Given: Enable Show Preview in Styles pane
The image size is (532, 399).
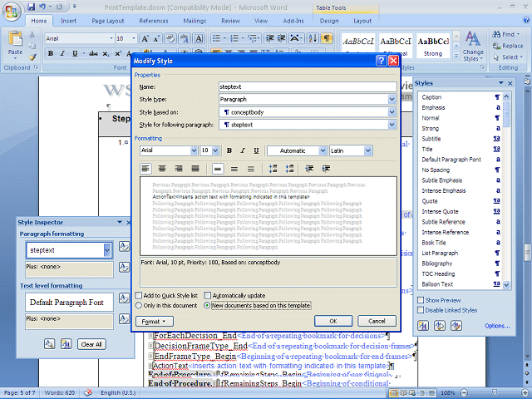Looking at the screenshot, I should click(x=421, y=300).
